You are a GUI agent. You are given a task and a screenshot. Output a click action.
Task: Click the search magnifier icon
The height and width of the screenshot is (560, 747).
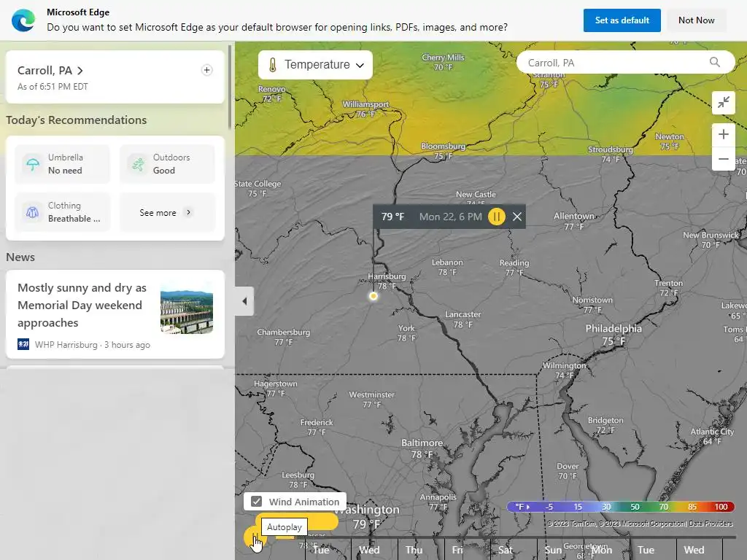(x=715, y=63)
